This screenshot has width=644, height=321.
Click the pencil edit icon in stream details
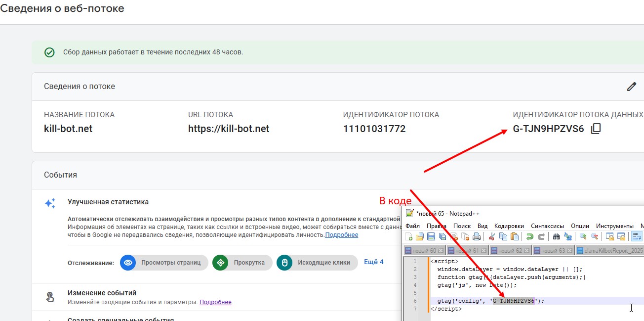(x=631, y=87)
